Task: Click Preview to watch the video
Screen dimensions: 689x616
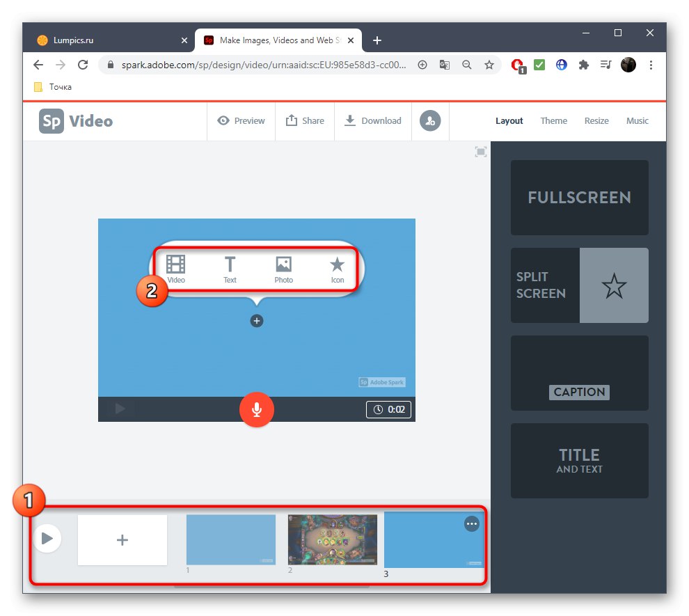Action: (x=241, y=120)
